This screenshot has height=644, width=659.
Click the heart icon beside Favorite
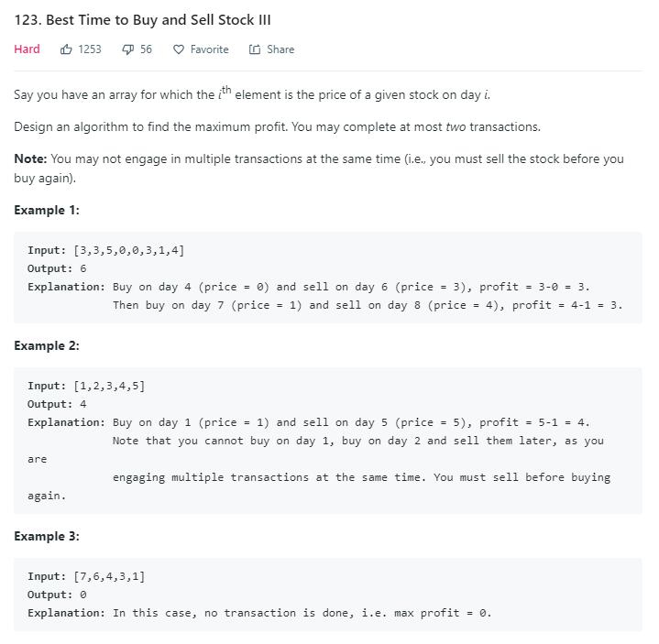[179, 49]
